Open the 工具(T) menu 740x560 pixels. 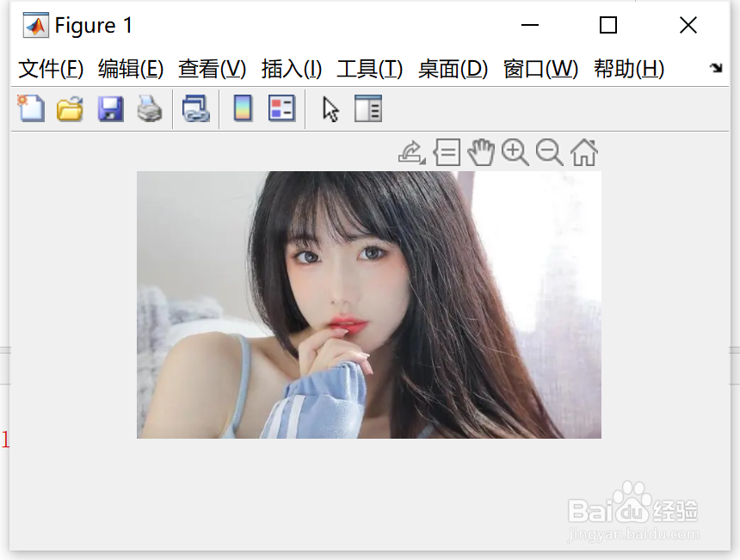click(x=369, y=69)
